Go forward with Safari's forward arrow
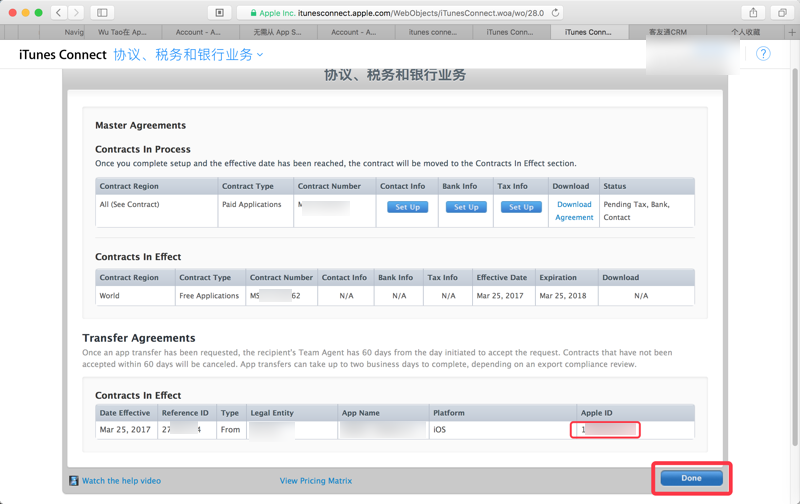The width and height of the screenshot is (800, 504). [76, 12]
